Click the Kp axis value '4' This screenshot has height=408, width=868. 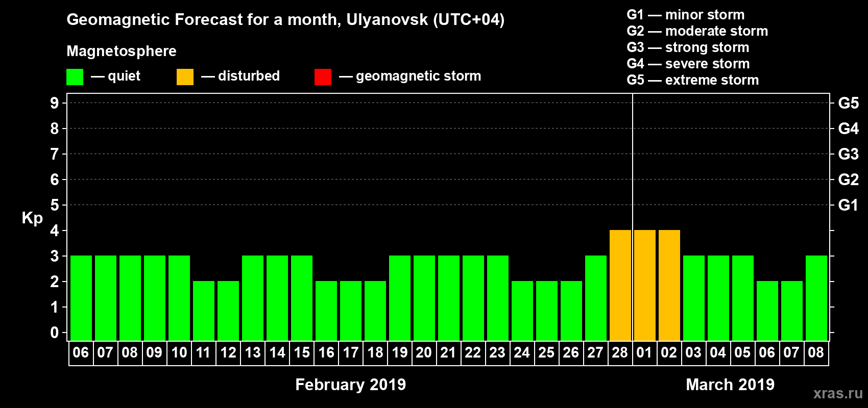[x=55, y=231]
